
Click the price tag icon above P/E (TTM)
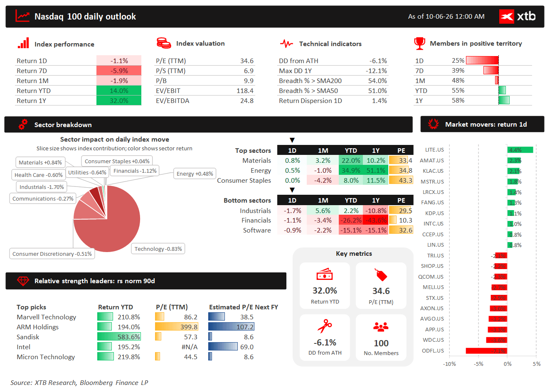(381, 275)
